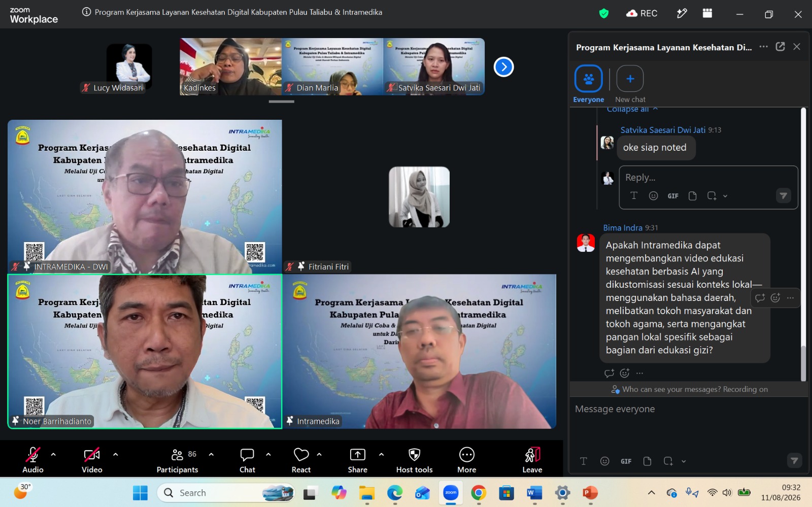Attach a file in the Reply box
Image resolution: width=812 pixels, height=507 pixels.
pyautogui.click(x=692, y=196)
